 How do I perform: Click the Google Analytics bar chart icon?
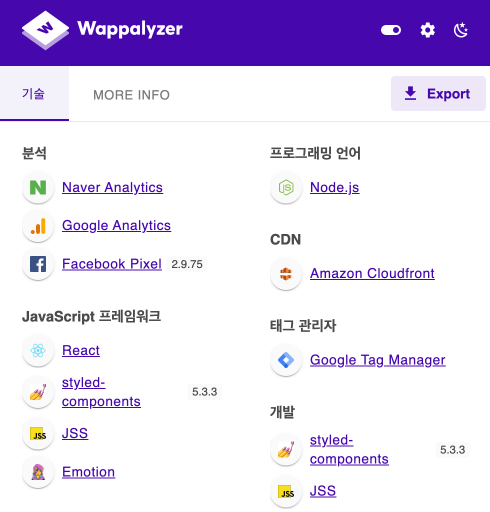tap(38, 226)
